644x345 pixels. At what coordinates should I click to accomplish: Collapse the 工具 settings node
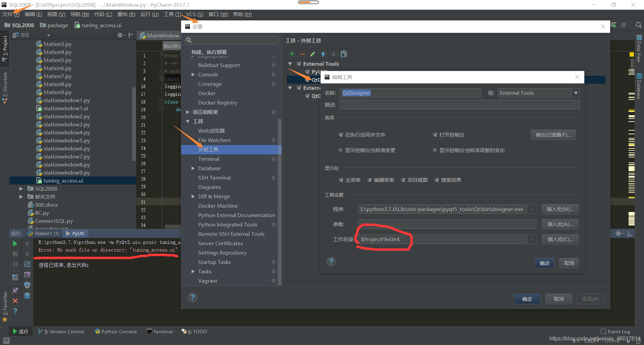point(188,121)
